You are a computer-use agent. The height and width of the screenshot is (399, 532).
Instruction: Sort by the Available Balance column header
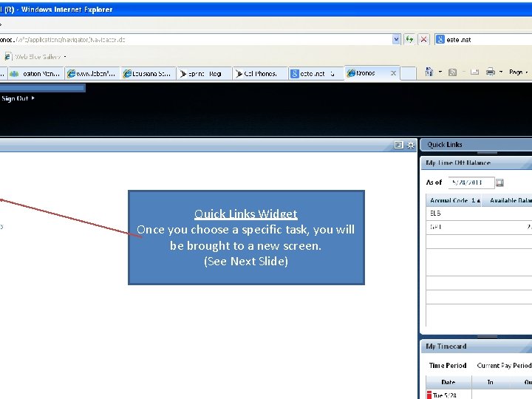tap(507, 200)
